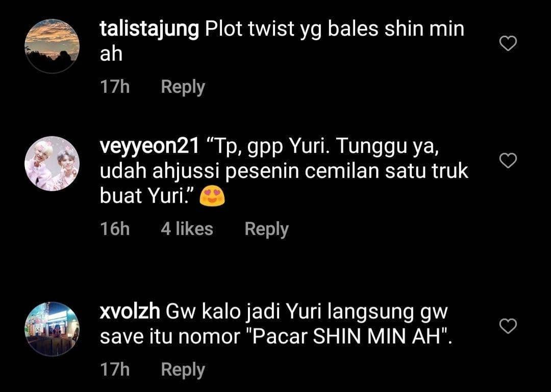View xvolzh's profile avatar
The width and height of the screenshot is (551, 392).
[x=52, y=329]
